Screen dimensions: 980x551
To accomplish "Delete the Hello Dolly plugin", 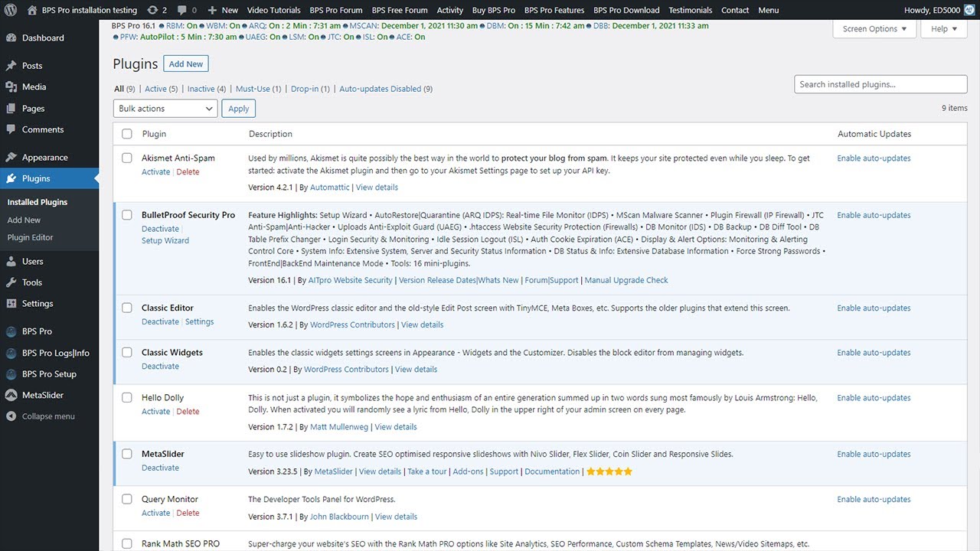I will tap(188, 412).
